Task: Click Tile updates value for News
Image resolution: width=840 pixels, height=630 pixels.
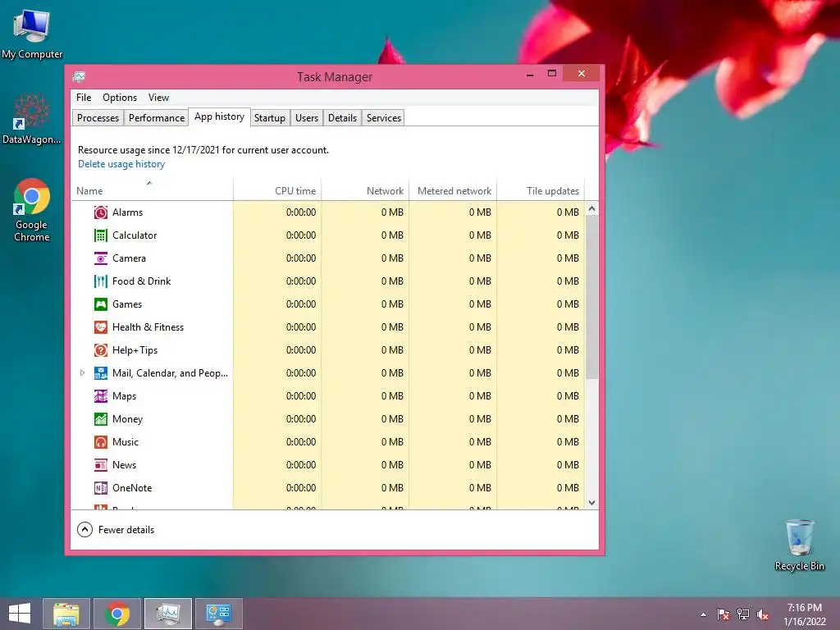Action: click(568, 465)
